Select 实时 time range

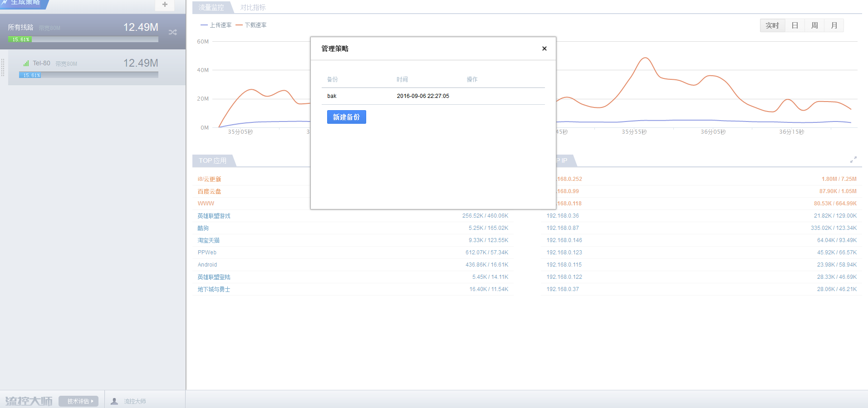[772, 25]
